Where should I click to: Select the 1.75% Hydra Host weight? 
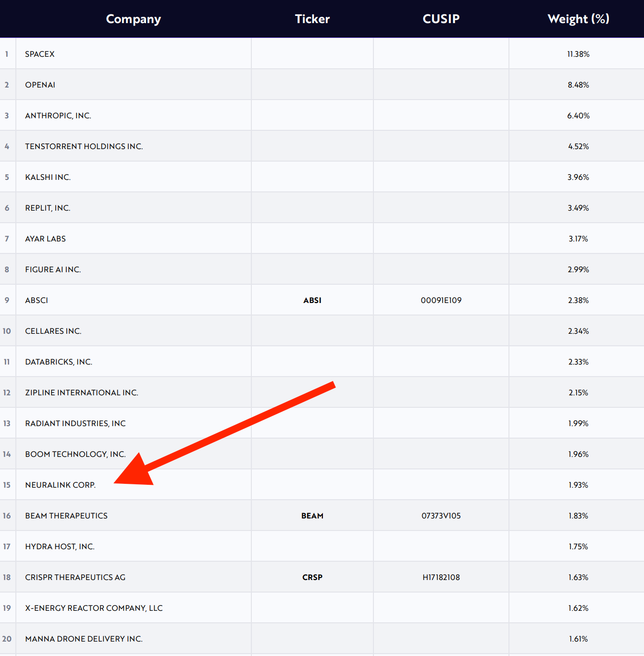[578, 546]
